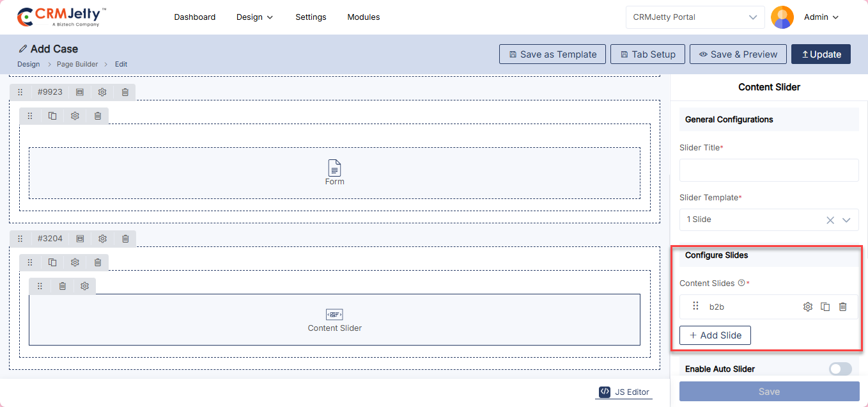This screenshot has height=407, width=868.
Task: Click the layout icon beside #9923
Action: (80, 92)
